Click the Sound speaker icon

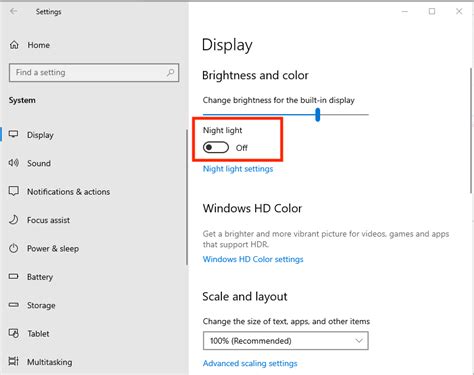click(x=14, y=163)
